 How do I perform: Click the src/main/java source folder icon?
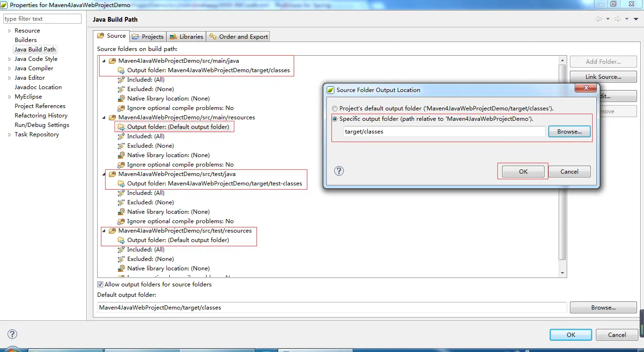(112, 61)
